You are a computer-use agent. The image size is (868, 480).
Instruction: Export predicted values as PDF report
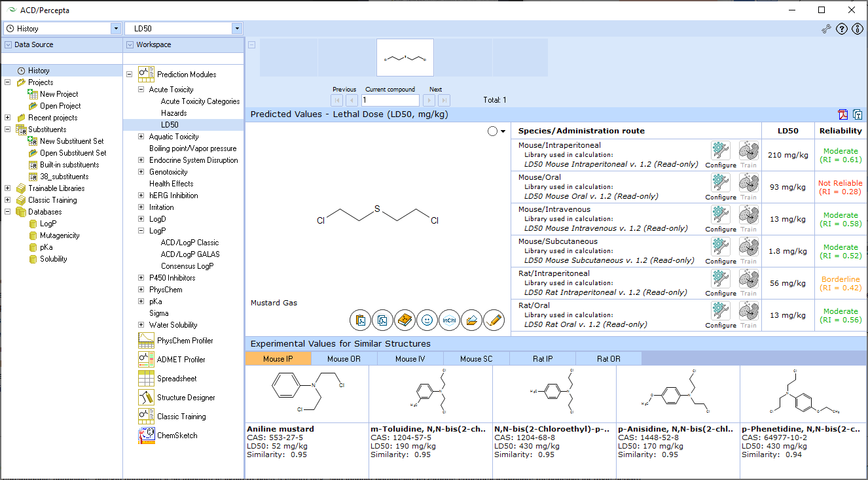842,114
